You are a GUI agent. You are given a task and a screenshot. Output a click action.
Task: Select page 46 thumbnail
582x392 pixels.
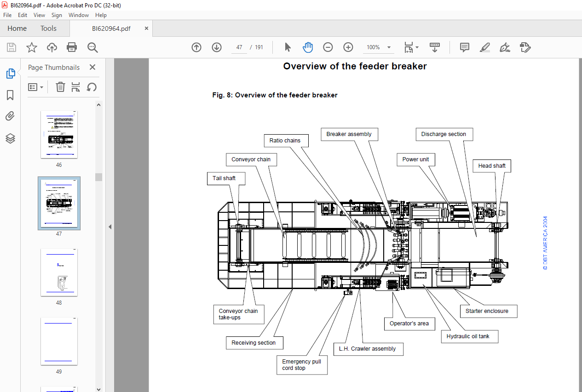[x=59, y=135]
